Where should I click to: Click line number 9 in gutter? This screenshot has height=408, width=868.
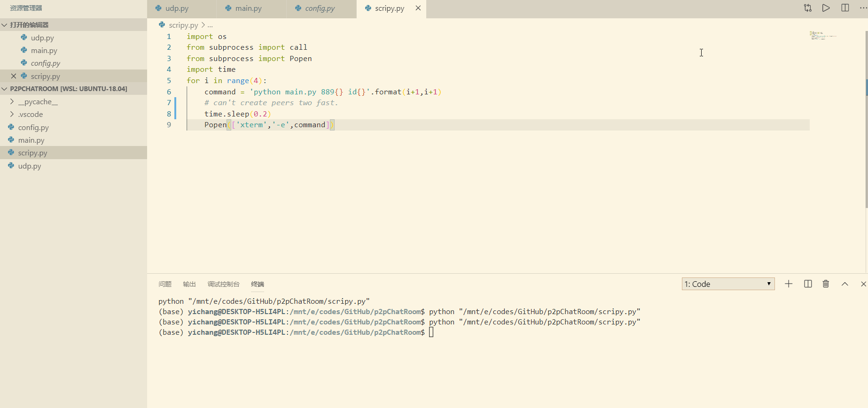pos(169,125)
